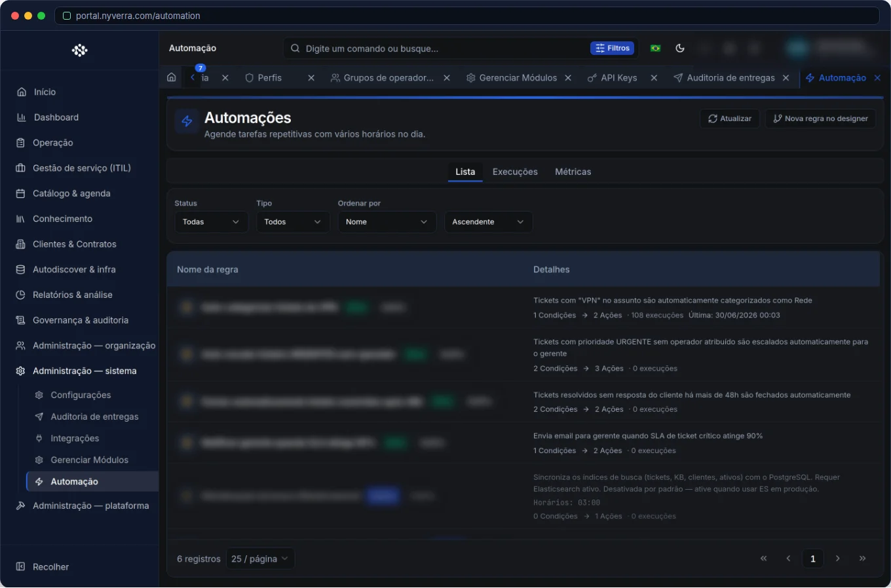Click Recolher to collapse sidebar
This screenshot has height=588, width=891.
50,567
